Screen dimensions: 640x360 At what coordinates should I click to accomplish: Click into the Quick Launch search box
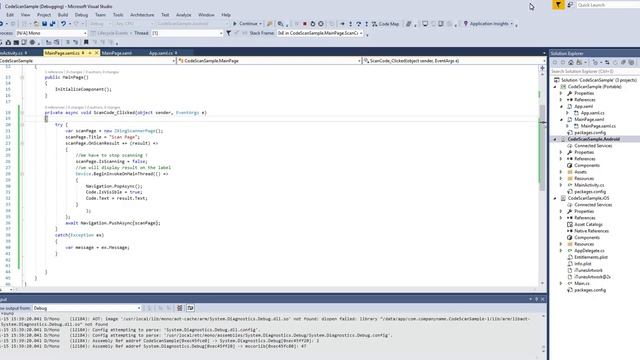pyautogui.click(x=608, y=5)
